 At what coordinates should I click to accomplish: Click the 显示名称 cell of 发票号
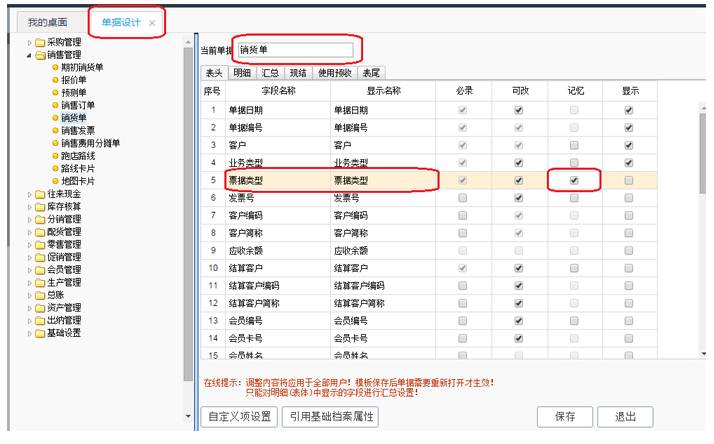(x=383, y=198)
